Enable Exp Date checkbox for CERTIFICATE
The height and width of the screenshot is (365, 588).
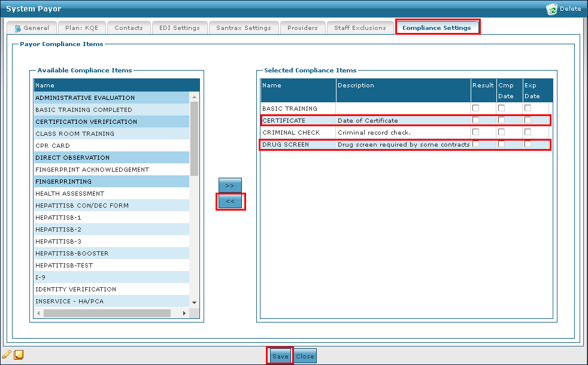[x=528, y=120]
